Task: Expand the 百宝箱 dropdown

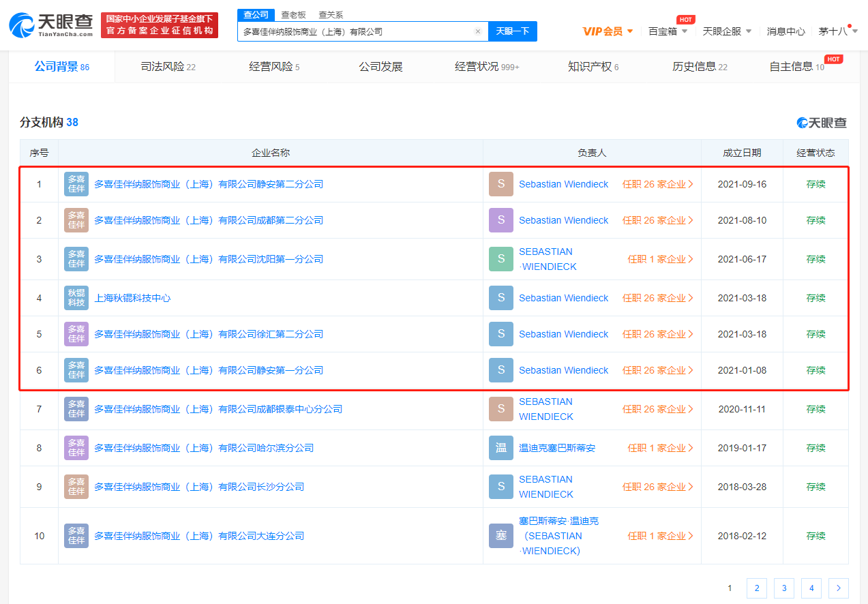Action: 668,31
